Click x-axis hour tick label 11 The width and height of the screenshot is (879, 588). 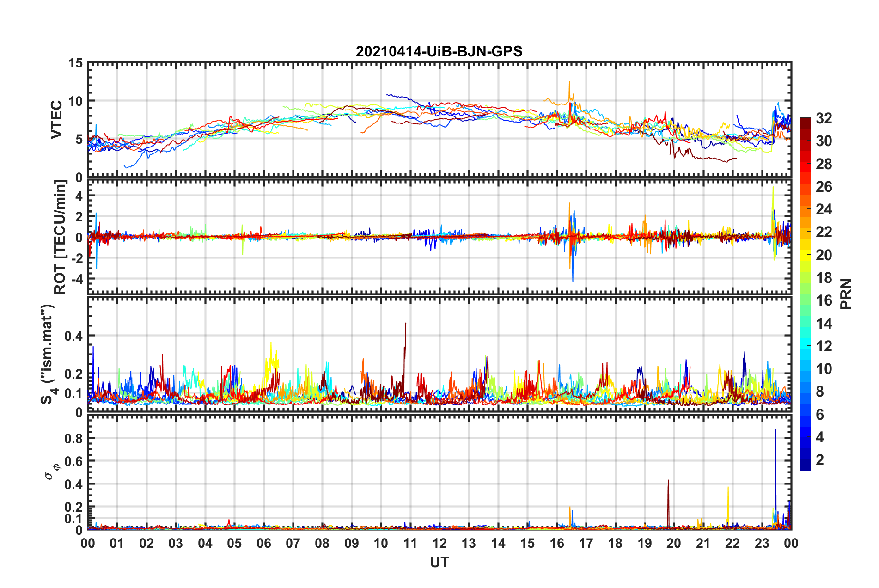[x=410, y=543]
